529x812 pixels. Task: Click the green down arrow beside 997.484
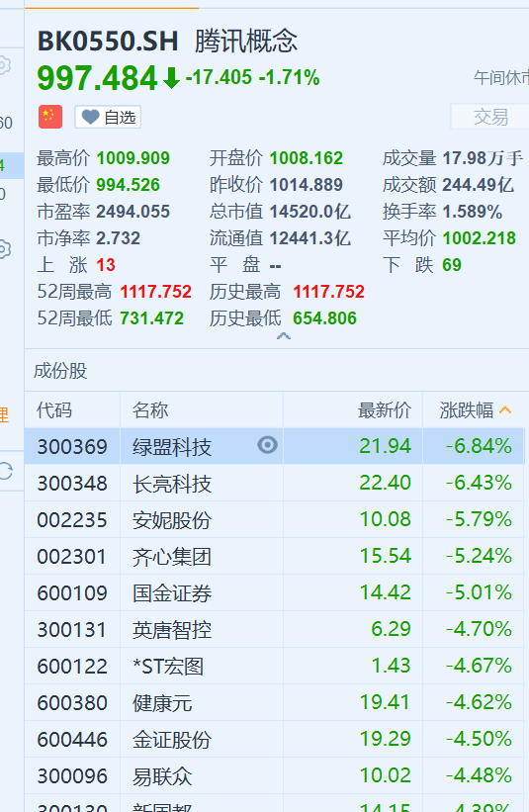click(x=171, y=78)
